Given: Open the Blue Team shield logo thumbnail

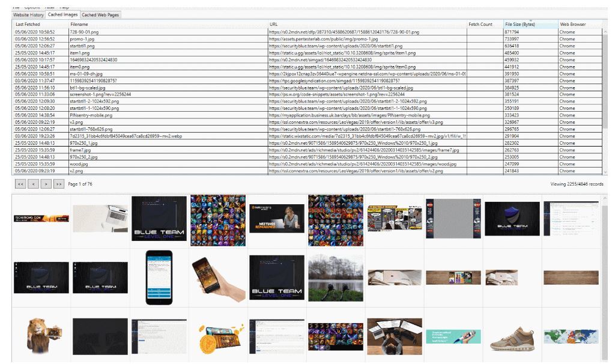Looking at the screenshot, I should point(512,219).
